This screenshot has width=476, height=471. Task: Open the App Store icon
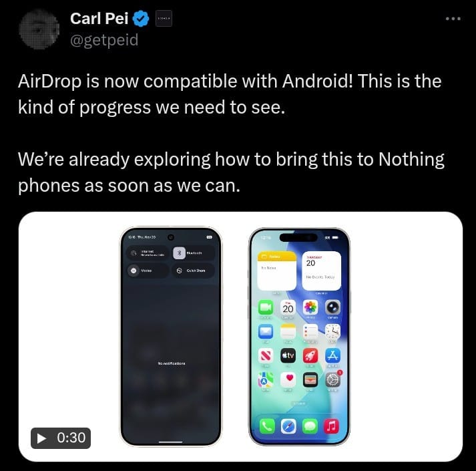[332, 355]
